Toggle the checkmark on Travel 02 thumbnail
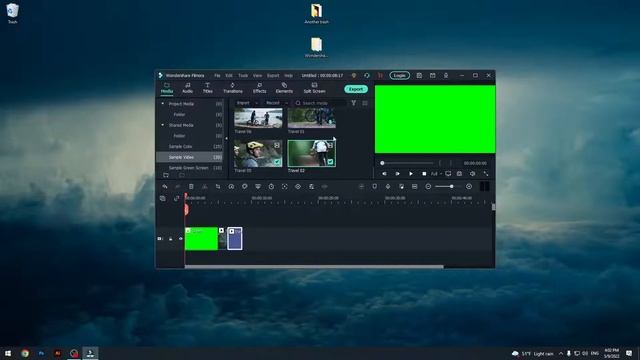 pos(330,162)
